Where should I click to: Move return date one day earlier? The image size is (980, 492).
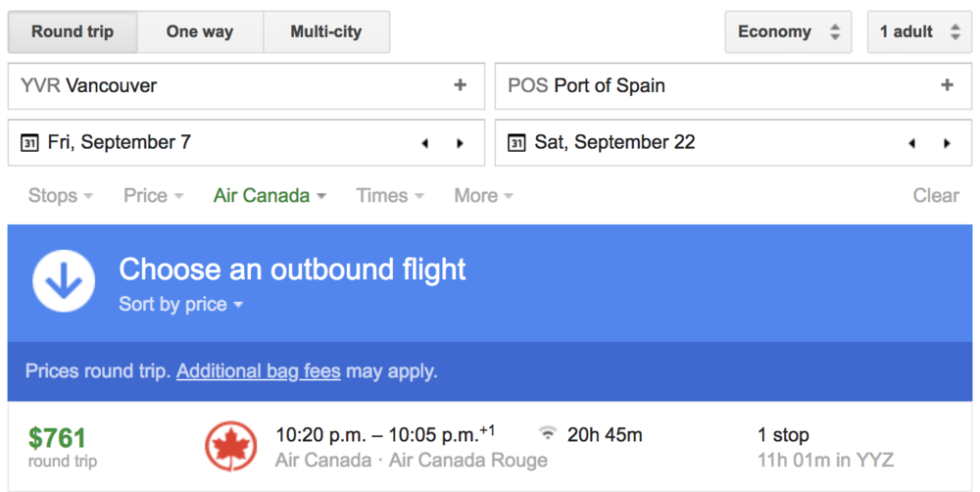[x=912, y=143]
